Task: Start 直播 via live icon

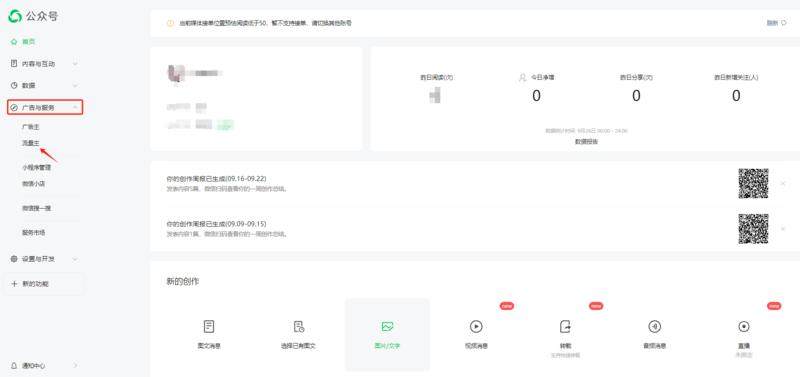Action: [744, 326]
